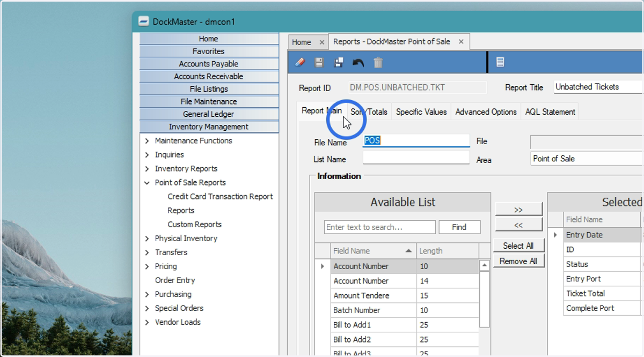Select Entry Port in Selected list
The height and width of the screenshot is (357, 644).
click(603, 279)
